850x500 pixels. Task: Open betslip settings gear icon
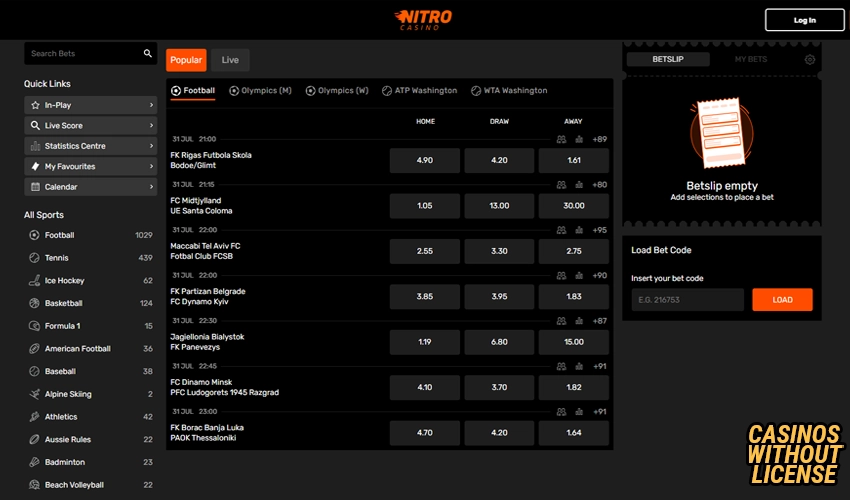click(809, 60)
